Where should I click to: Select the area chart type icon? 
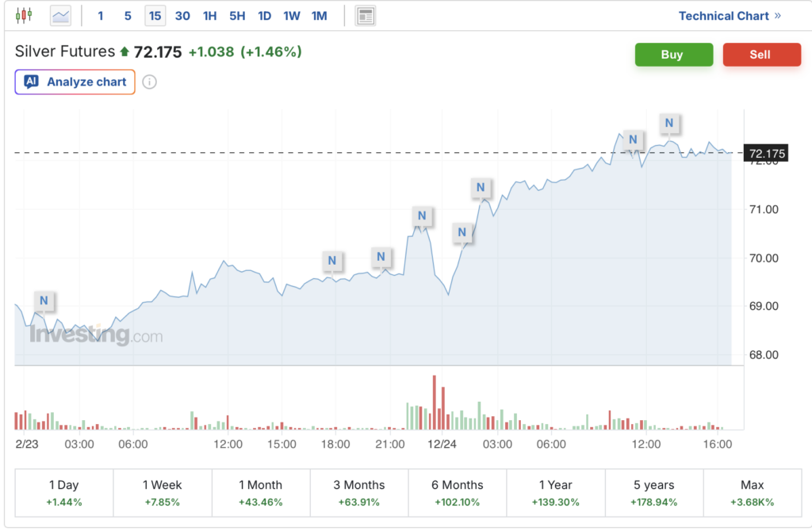[x=60, y=15]
